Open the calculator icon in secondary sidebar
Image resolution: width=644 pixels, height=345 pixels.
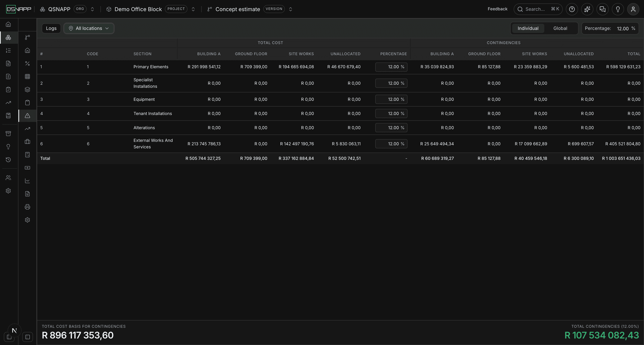27,155
